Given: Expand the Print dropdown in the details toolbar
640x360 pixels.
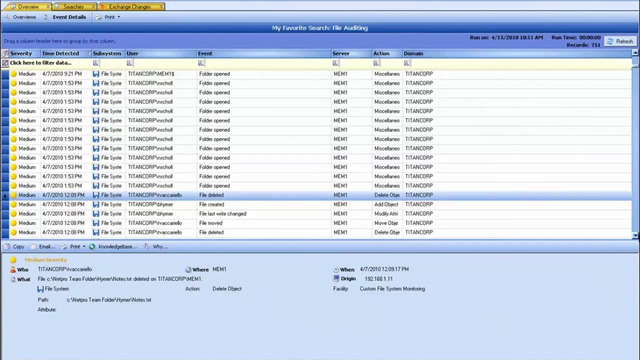Looking at the screenshot, I should point(84,247).
